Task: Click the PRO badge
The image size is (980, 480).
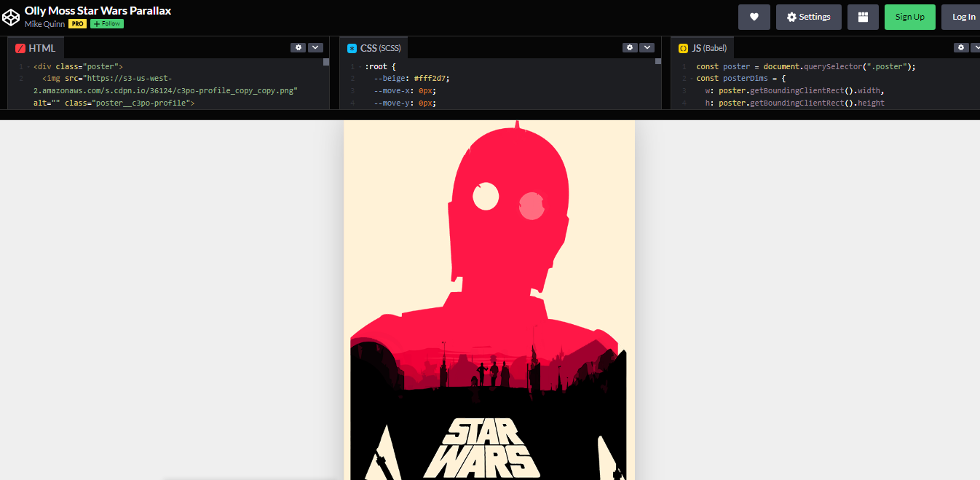Action: [78, 24]
